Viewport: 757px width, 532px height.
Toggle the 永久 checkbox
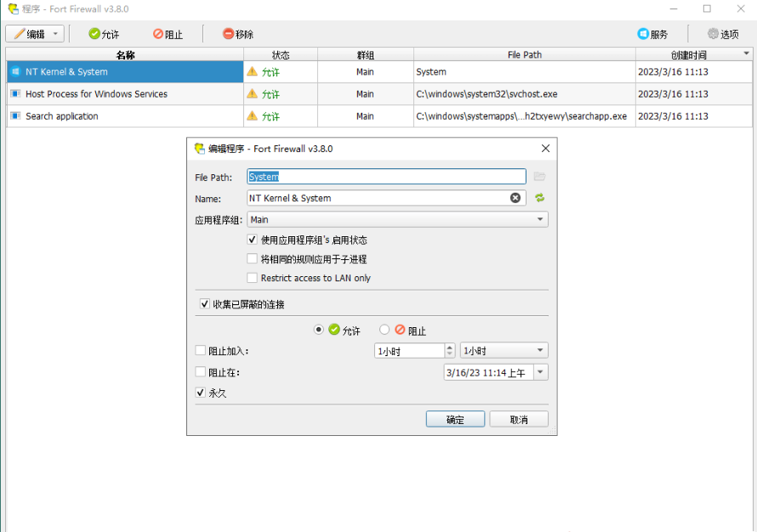click(201, 393)
